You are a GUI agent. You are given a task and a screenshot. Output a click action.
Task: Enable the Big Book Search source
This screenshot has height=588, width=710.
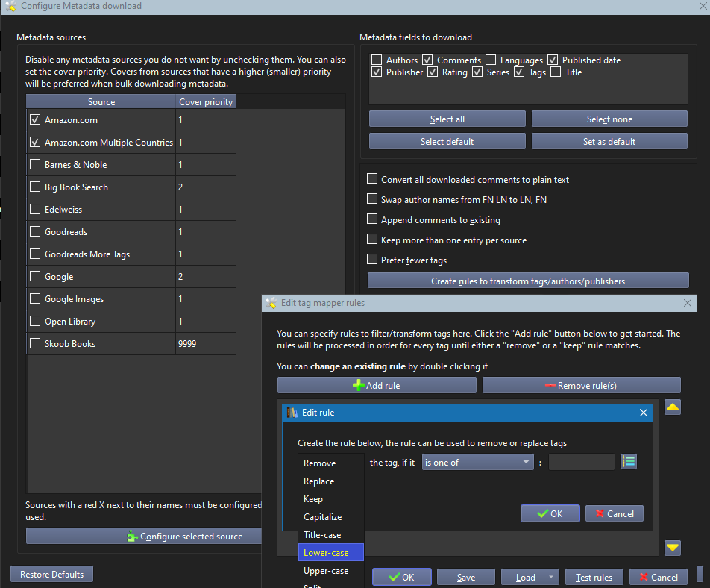pyautogui.click(x=35, y=187)
